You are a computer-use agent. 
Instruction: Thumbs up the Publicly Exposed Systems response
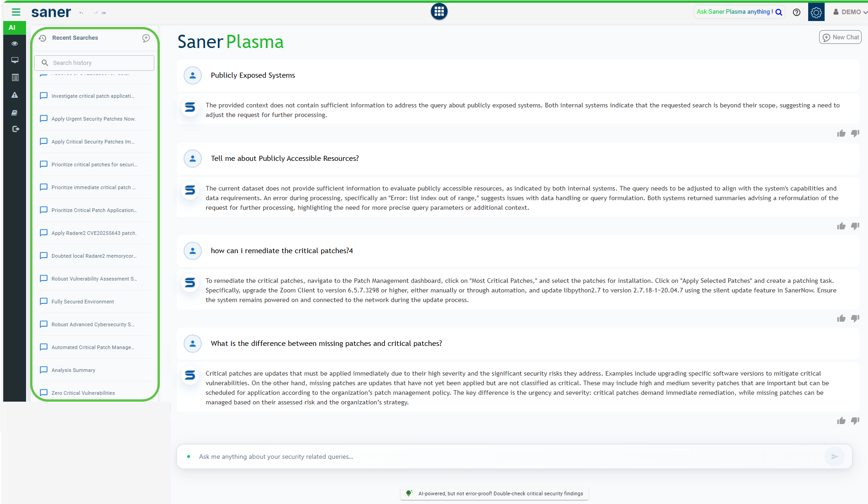coord(841,133)
